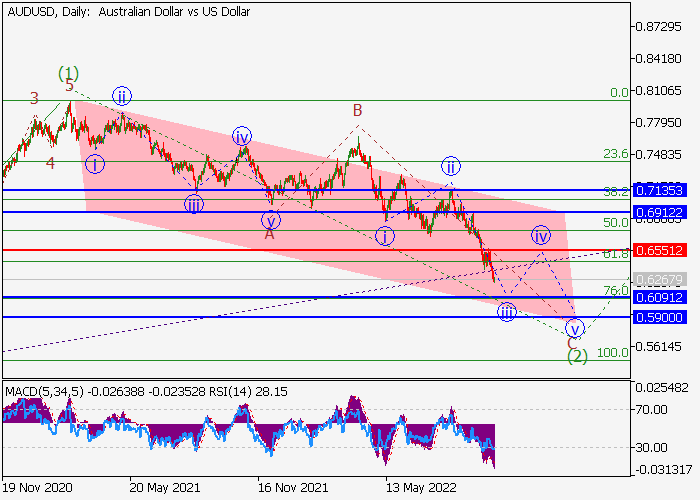Click circled v marker above red C
The height and width of the screenshot is (500, 700).
pyautogui.click(x=574, y=328)
